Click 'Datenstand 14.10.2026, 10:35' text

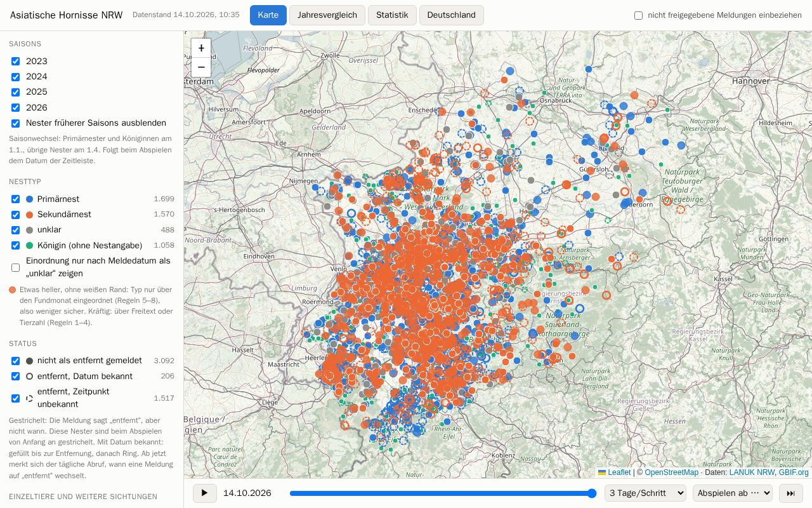pos(186,15)
